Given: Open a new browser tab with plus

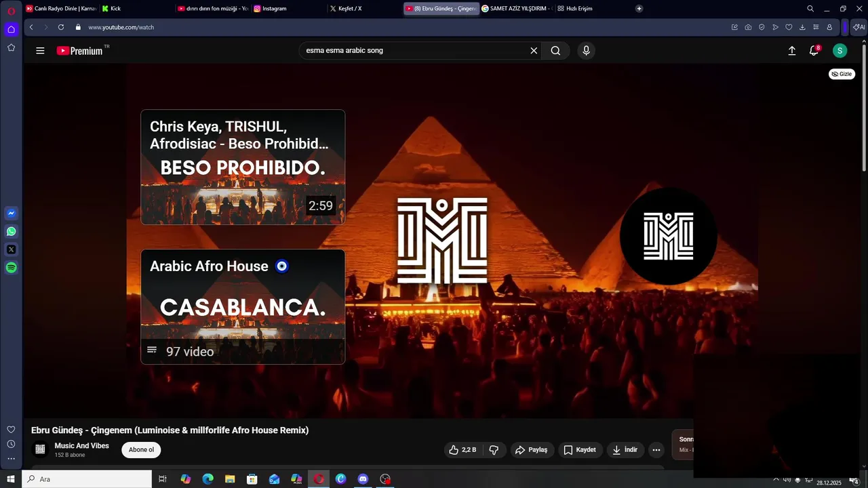Looking at the screenshot, I should click(639, 9).
